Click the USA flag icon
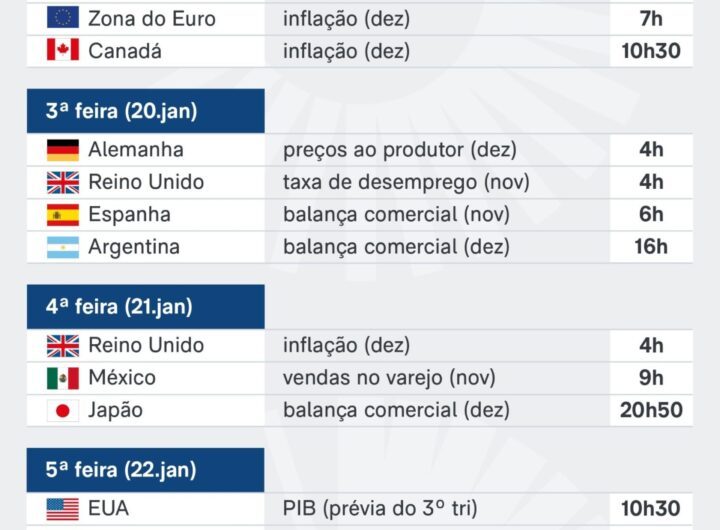The image size is (720, 530). pos(63,508)
